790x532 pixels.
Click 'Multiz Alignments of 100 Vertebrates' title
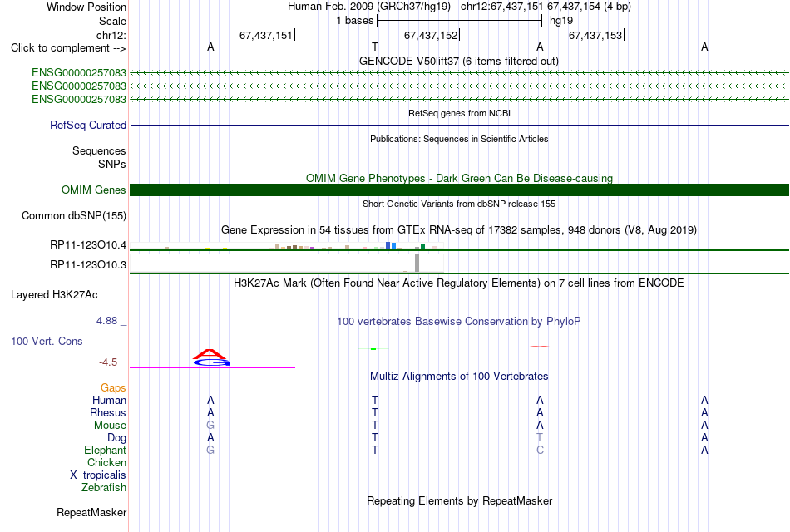point(459,377)
